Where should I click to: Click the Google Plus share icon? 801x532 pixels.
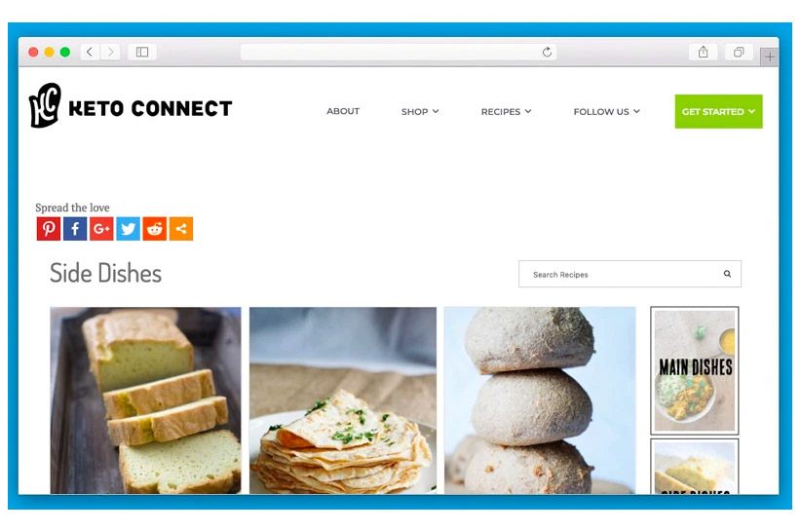pyautogui.click(x=101, y=229)
